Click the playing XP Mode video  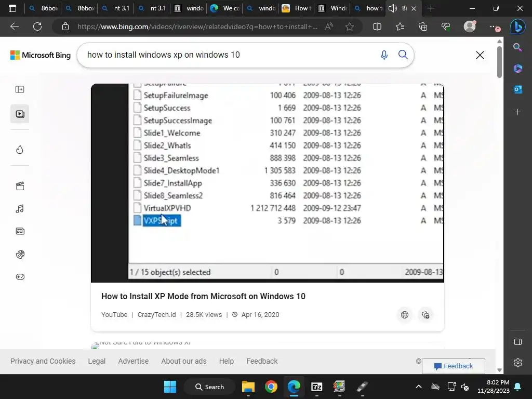click(268, 183)
